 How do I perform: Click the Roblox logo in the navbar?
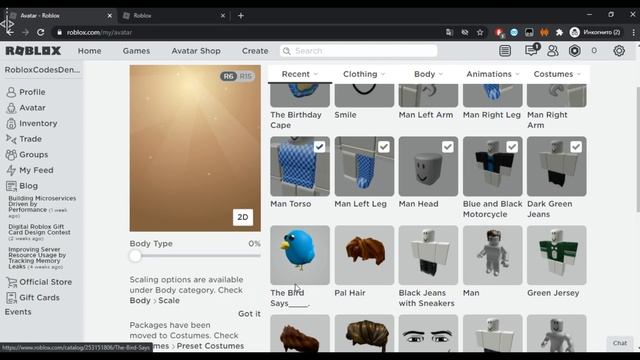click(33, 51)
